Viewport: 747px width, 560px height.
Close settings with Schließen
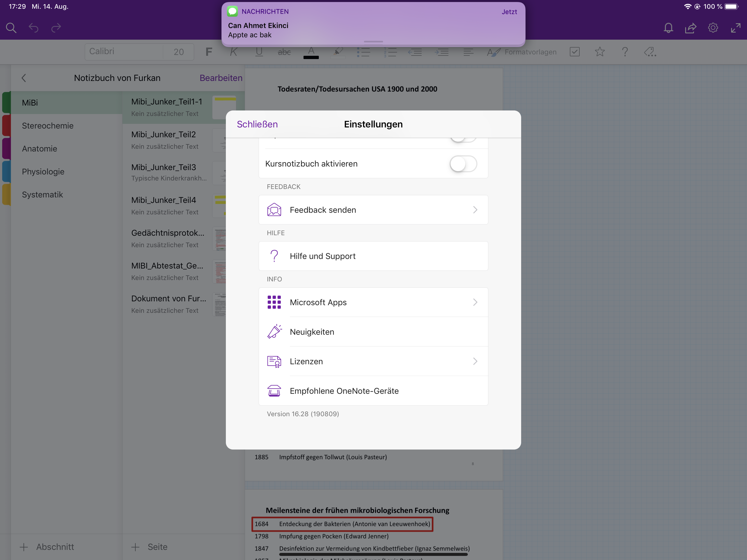pos(257,124)
